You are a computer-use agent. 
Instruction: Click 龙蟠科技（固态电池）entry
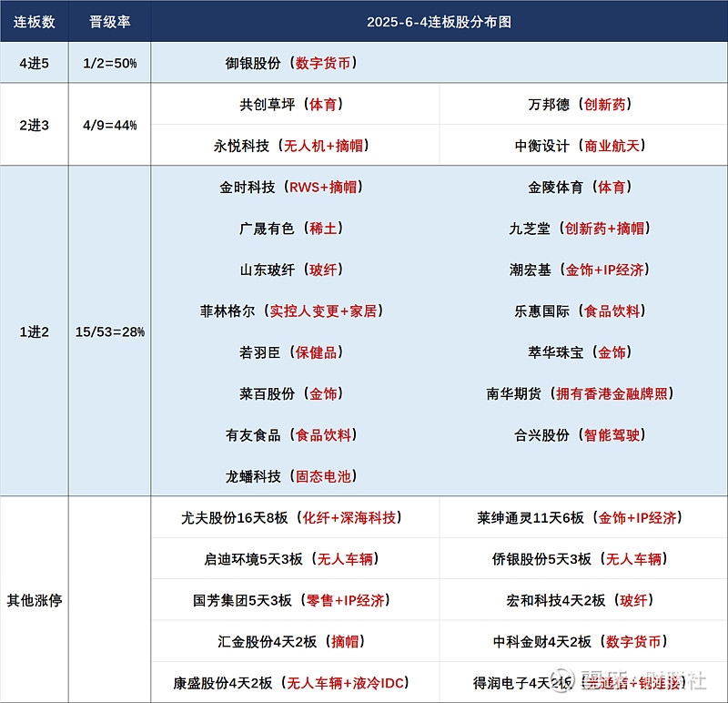coord(291,476)
